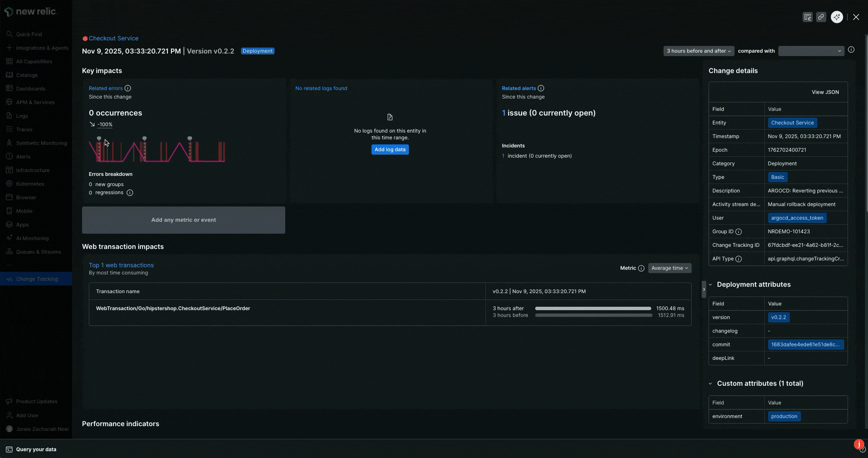868x458 pixels.
Task: Click first deployment marker on errors chart
Action: coord(99,139)
